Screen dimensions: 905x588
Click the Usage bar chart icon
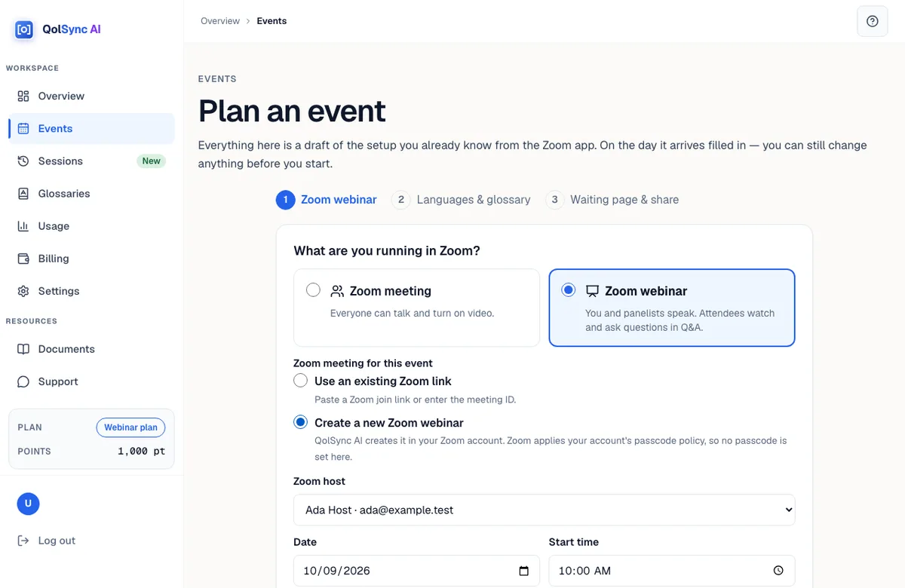click(x=23, y=225)
